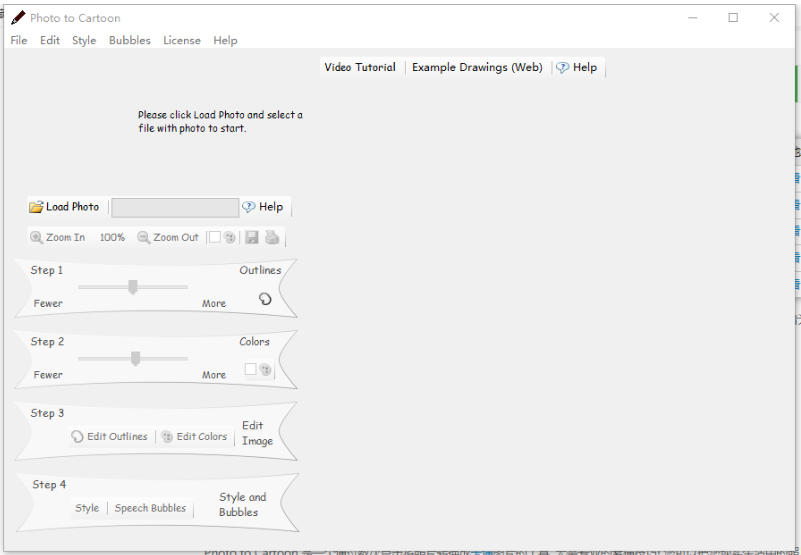
Task: Click the Video Tutorial button
Action: tap(360, 68)
